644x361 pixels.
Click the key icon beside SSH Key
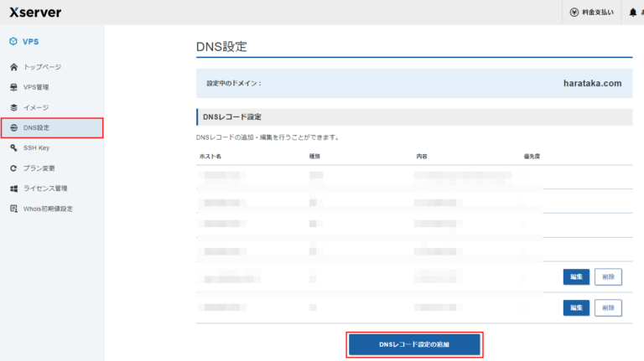coord(13,147)
